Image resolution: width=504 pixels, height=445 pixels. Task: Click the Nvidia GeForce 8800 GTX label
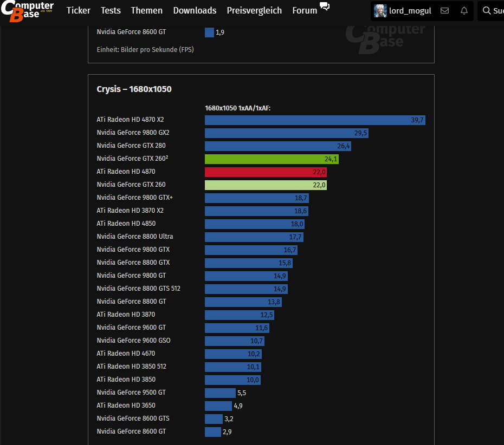(133, 263)
